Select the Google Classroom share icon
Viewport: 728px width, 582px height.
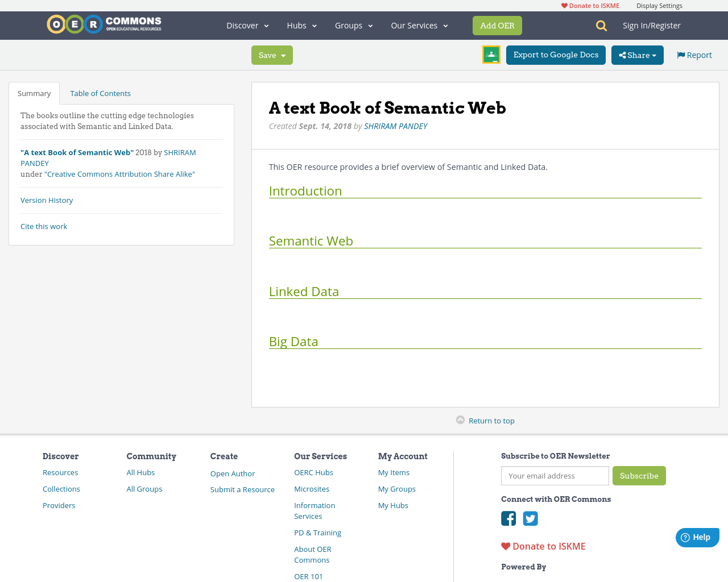coord(491,55)
